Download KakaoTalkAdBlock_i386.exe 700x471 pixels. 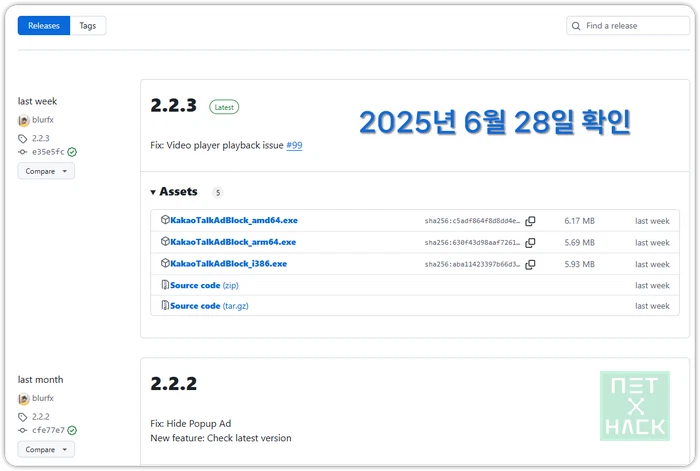point(229,264)
